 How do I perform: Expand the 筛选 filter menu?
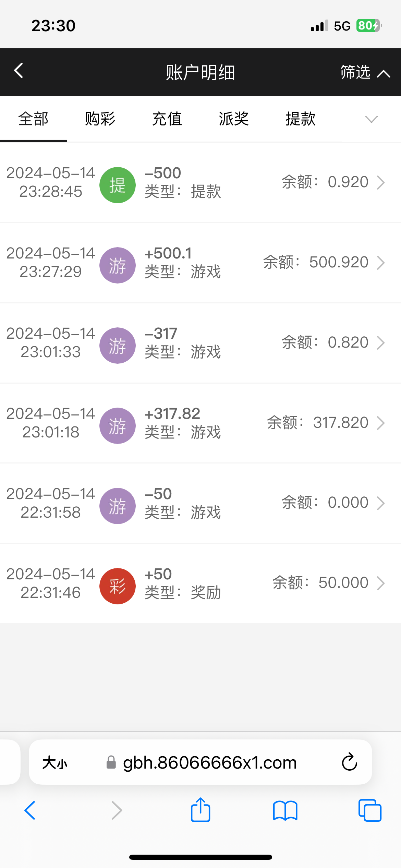click(365, 72)
